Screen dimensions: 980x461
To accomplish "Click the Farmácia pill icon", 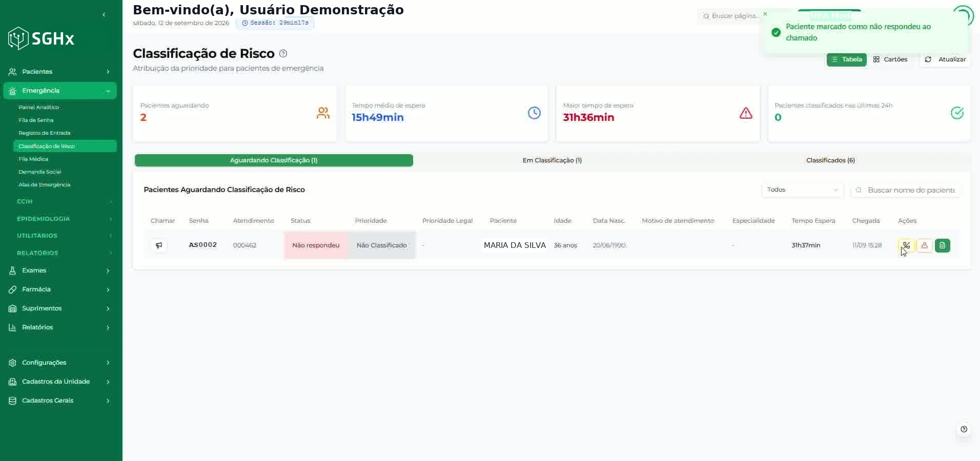I will point(13,289).
